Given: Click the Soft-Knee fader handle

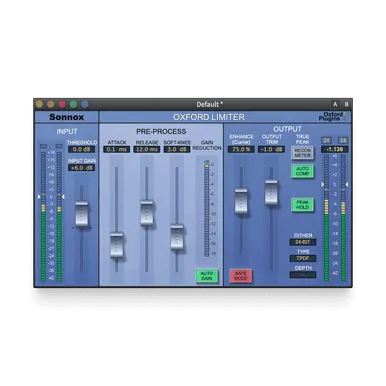Looking at the screenshot, I should (177, 237).
